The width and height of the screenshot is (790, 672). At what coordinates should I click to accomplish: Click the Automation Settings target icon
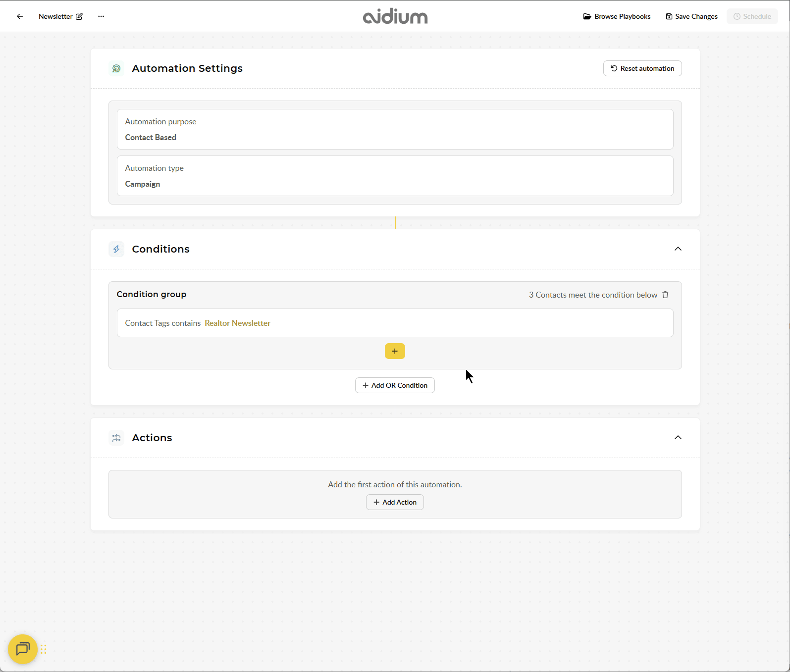click(116, 68)
